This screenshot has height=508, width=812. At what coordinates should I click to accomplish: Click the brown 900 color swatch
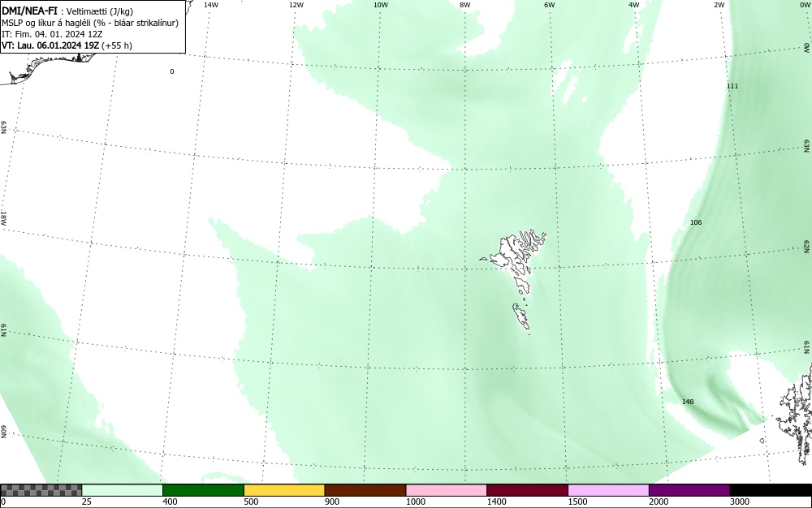point(365,490)
